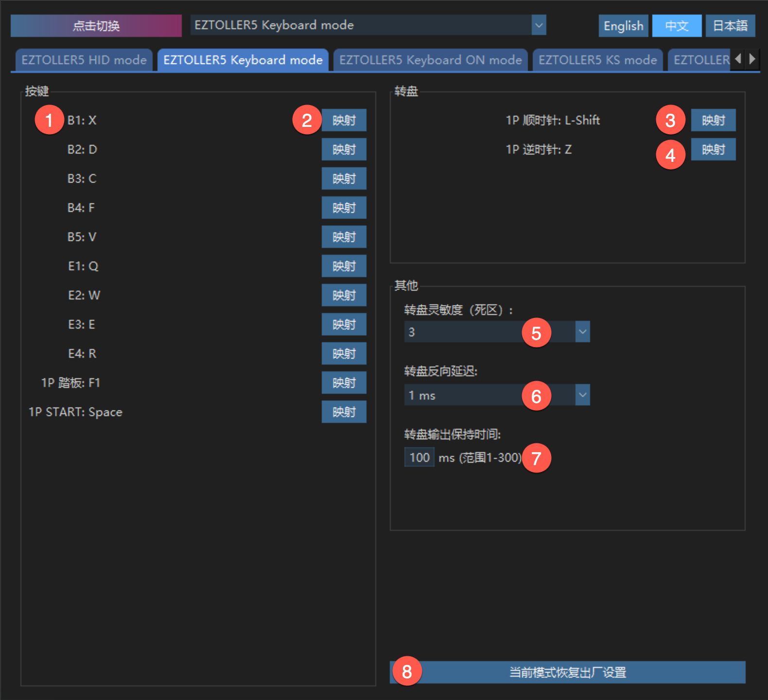Click the B2: D label

coord(82,149)
